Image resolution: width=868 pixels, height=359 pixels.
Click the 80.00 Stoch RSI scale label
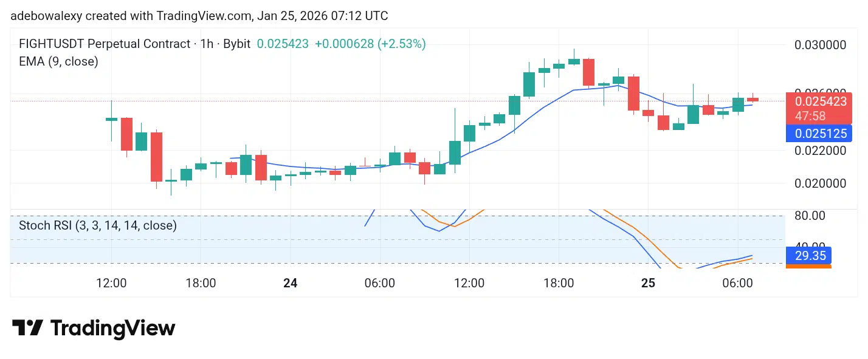pyautogui.click(x=810, y=216)
